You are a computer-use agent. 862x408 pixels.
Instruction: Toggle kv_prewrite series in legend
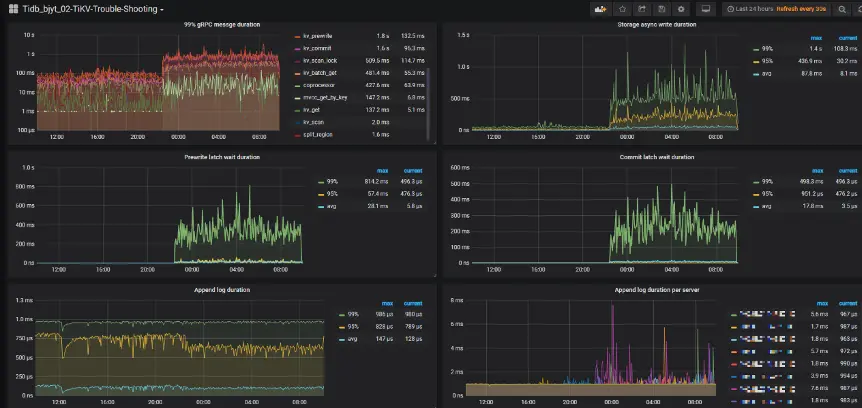317,36
